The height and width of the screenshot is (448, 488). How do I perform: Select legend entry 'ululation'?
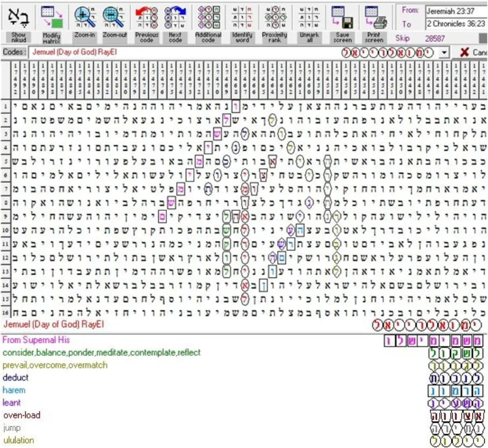[x=19, y=440]
